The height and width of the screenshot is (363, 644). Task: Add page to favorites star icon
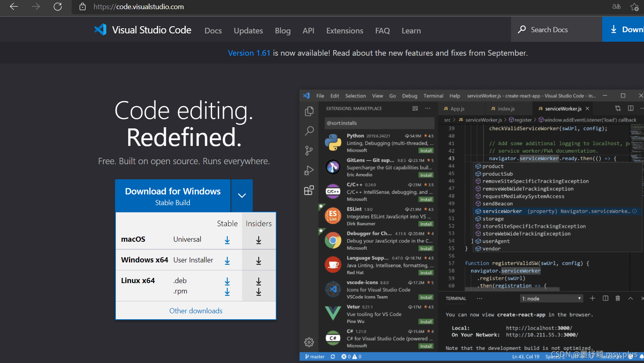click(x=635, y=7)
